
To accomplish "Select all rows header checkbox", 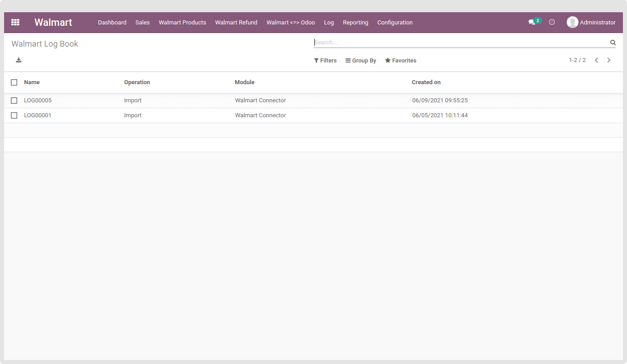I will [x=14, y=82].
